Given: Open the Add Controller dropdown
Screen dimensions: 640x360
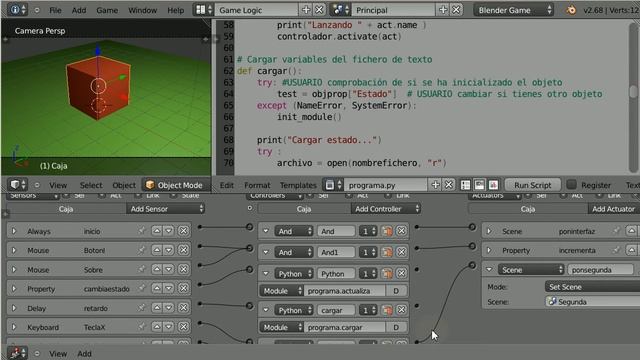Looking at the screenshot, I should [x=385, y=209].
